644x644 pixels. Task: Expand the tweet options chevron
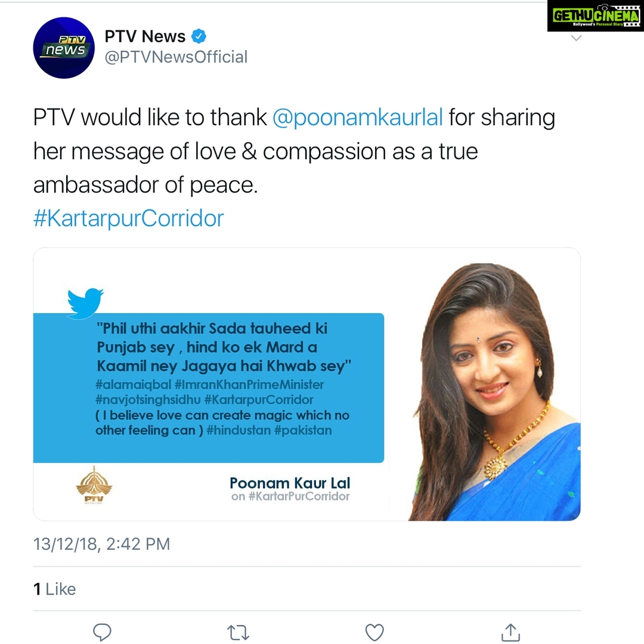click(576, 38)
